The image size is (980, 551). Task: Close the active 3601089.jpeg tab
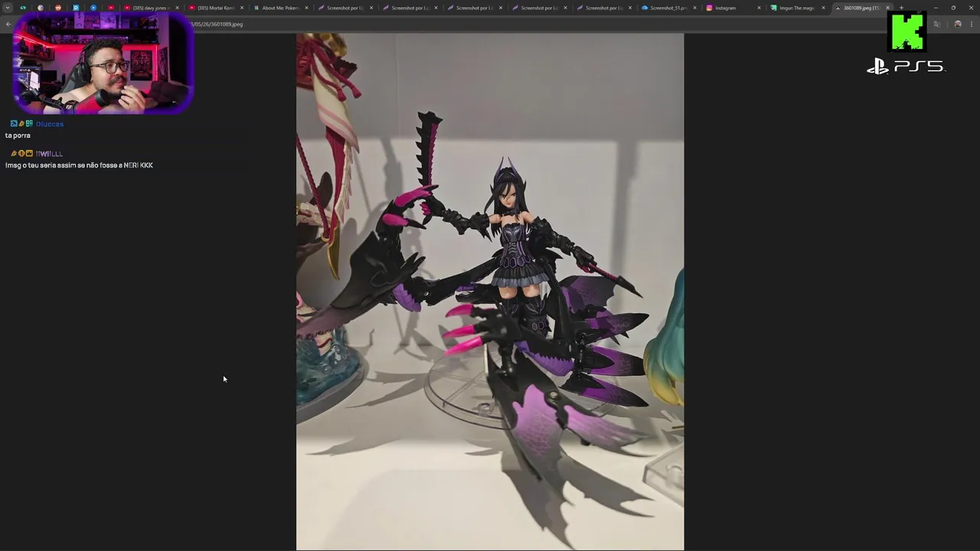click(888, 8)
